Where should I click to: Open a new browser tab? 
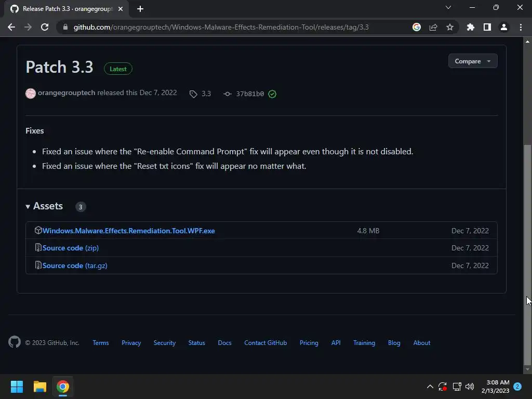tap(140, 9)
